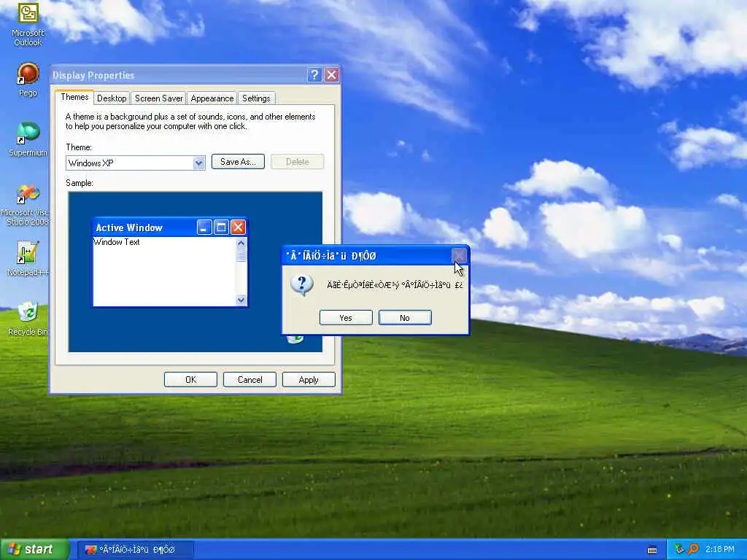
Task: Click OK in Display Properties
Action: (190, 379)
